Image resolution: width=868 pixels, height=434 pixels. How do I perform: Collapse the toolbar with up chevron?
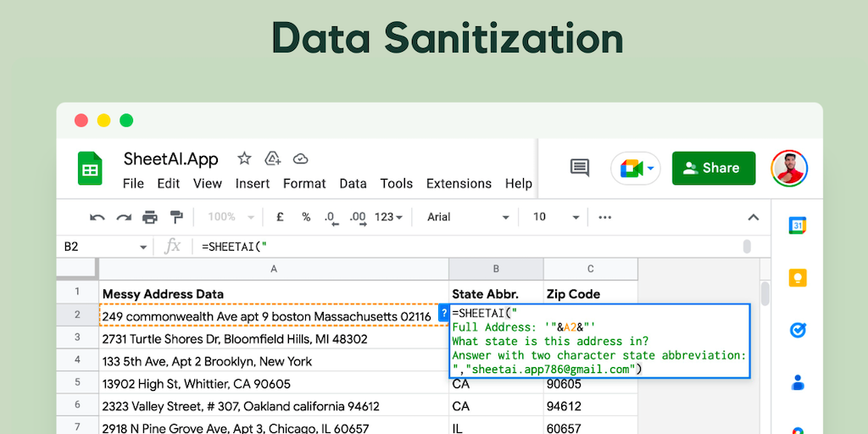pos(753,217)
